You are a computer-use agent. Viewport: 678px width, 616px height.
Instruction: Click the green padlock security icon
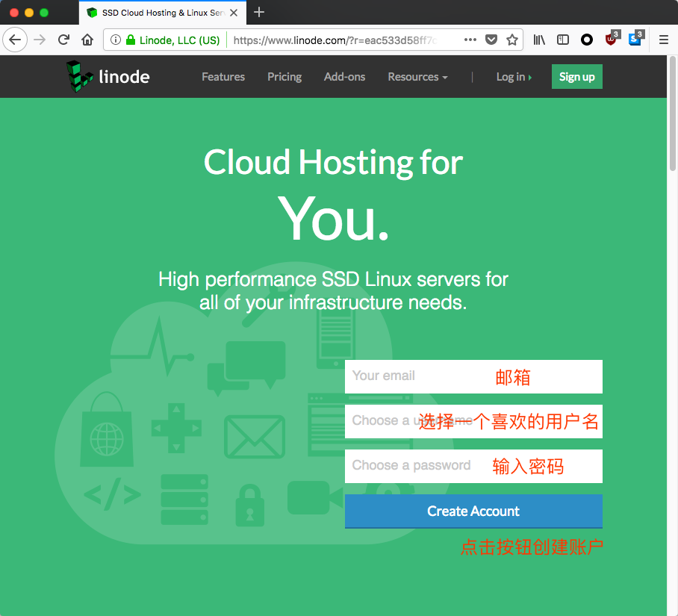131,40
